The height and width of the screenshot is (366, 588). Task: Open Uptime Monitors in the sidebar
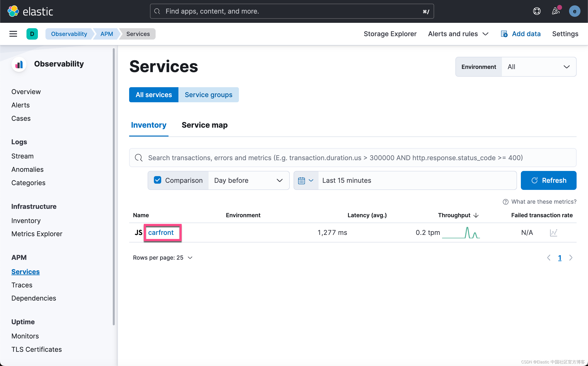pyautogui.click(x=25, y=337)
